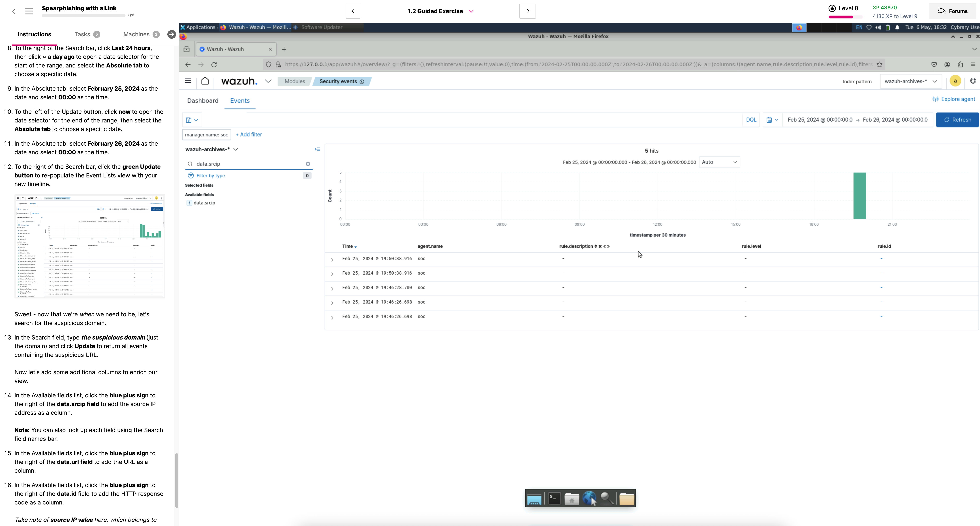Open the terminal from the dock
The height and width of the screenshot is (526, 980).
[554, 498]
